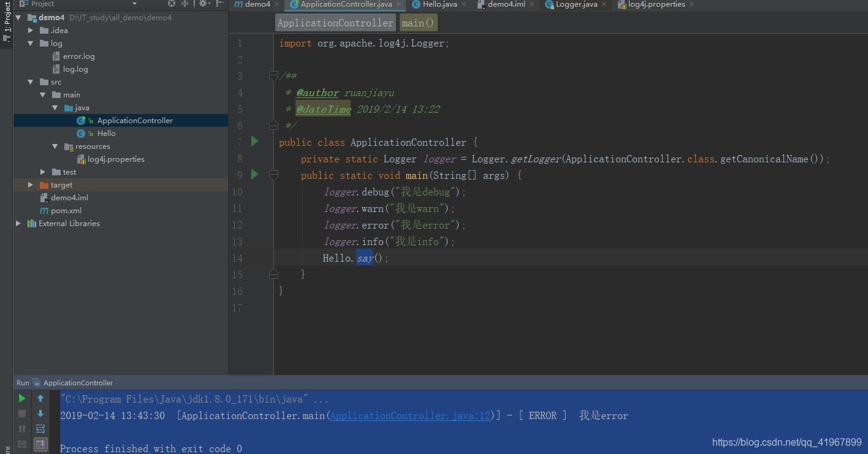Select error.log in the project tree
Image resolution: width=868 pixels, height=454 pixels.
coord(79,56)
